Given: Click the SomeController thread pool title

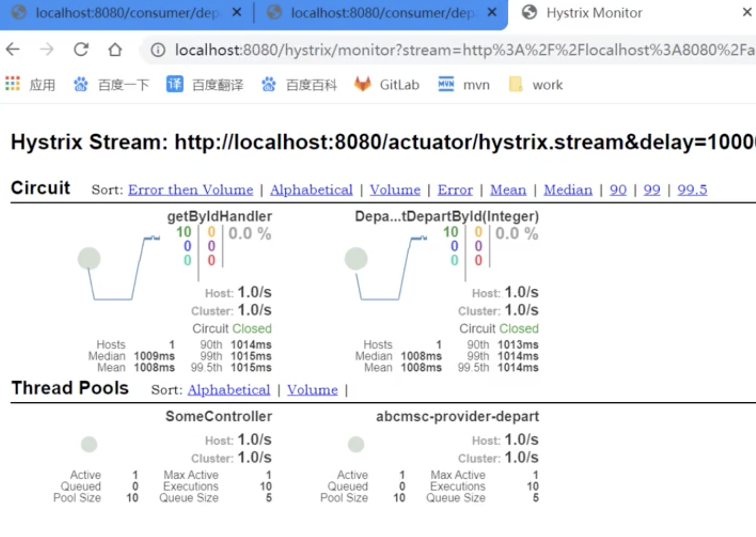Looking at the screenshot, I should pos(219,417).
